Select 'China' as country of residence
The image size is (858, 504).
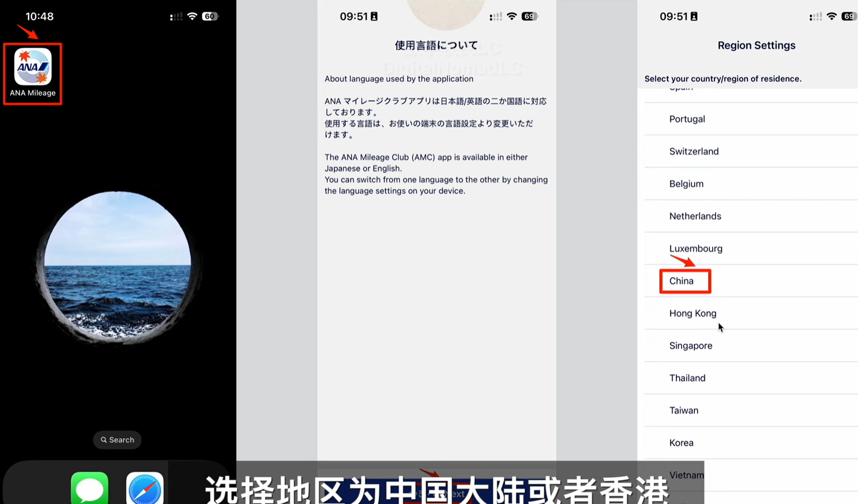pyautogui.click(x=751, y=281)
